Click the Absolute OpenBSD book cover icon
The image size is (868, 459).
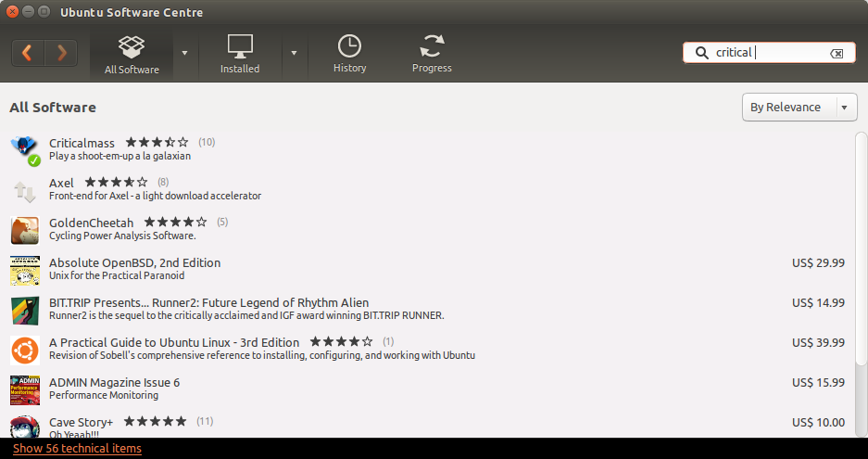pyautogui.click(x=25, y=271)
